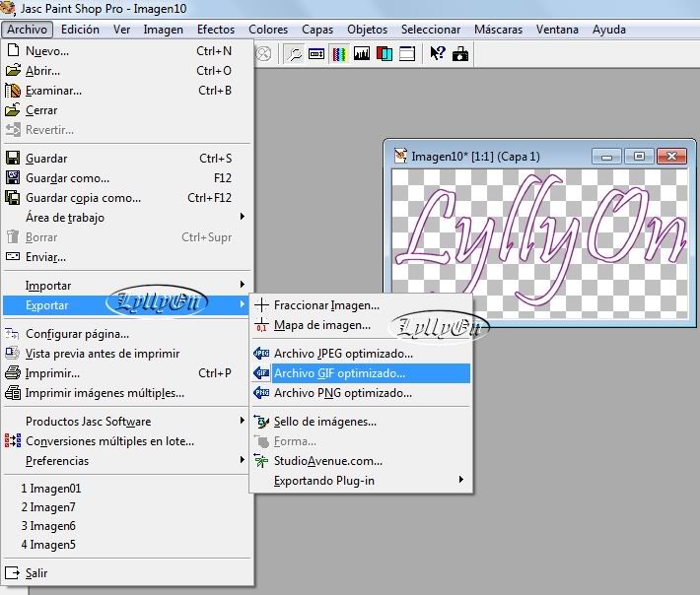The width and height of the screenshot is (700, 595).
Task: Click Guardar como in the Archivo menu
Action: pos(67,178)
